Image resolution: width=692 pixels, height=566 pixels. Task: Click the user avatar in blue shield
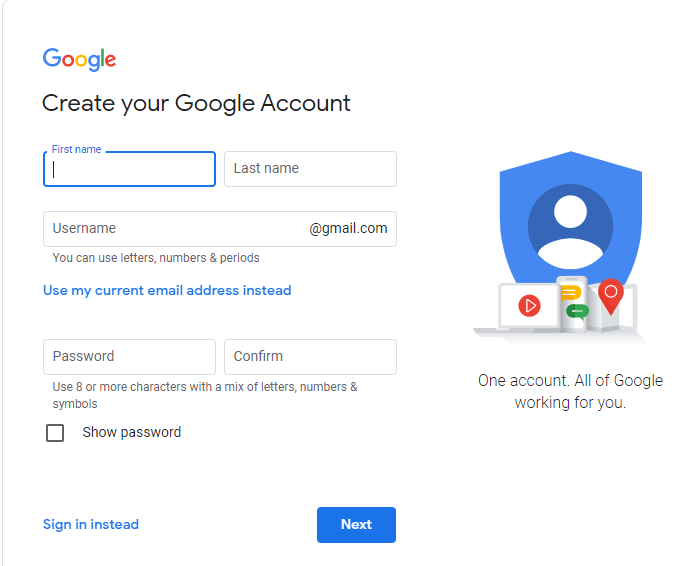(570, 226)
